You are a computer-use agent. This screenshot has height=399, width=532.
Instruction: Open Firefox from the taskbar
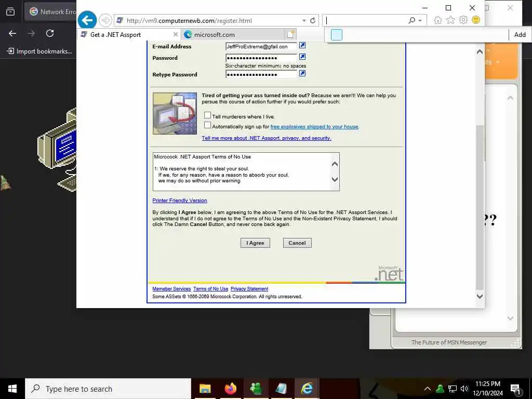click(x=230, y=389)
